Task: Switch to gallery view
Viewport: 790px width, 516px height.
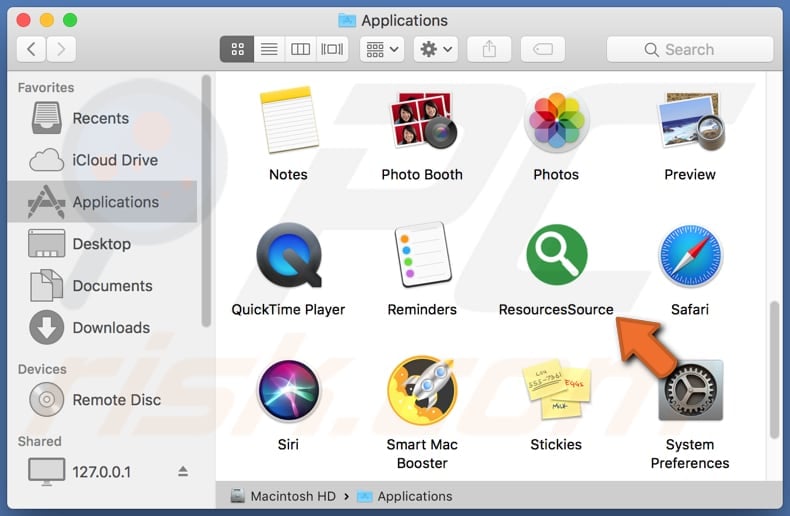Action: (332, 49)
